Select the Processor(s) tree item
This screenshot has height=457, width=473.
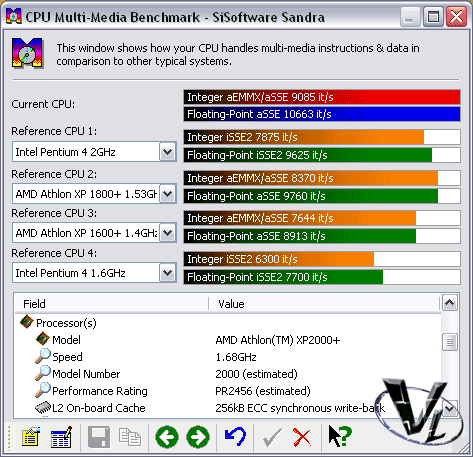click(x=66, y=323)
